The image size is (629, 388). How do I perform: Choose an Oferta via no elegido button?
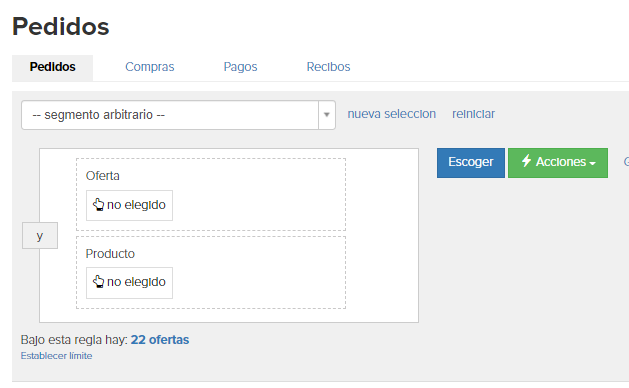(129, 205)
